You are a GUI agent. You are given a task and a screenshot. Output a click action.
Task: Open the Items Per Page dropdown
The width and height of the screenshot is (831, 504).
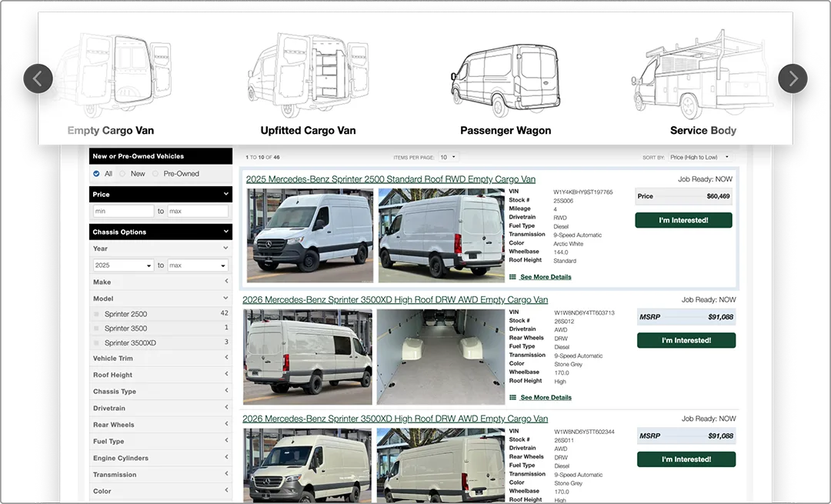tap(448, 157)
